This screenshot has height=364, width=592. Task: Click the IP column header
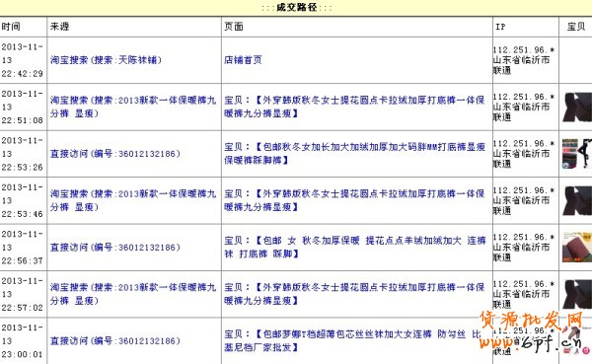[x=500, y=27]
